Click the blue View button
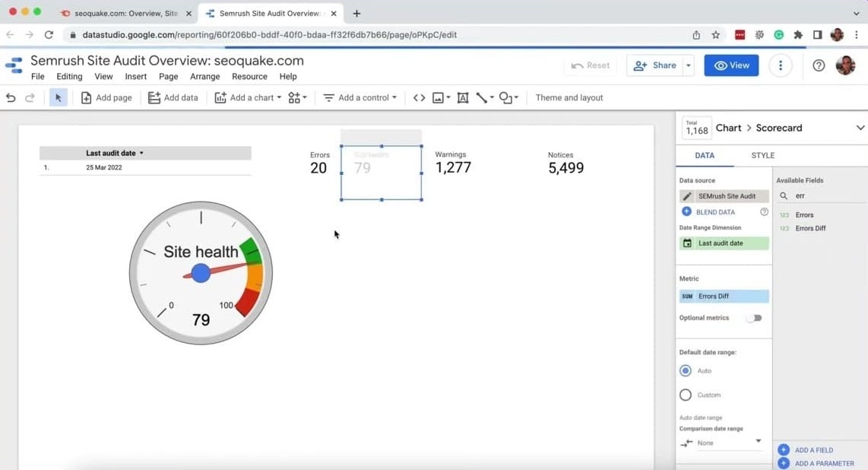Viewport: 868px width, 470px height. point(731,65)
